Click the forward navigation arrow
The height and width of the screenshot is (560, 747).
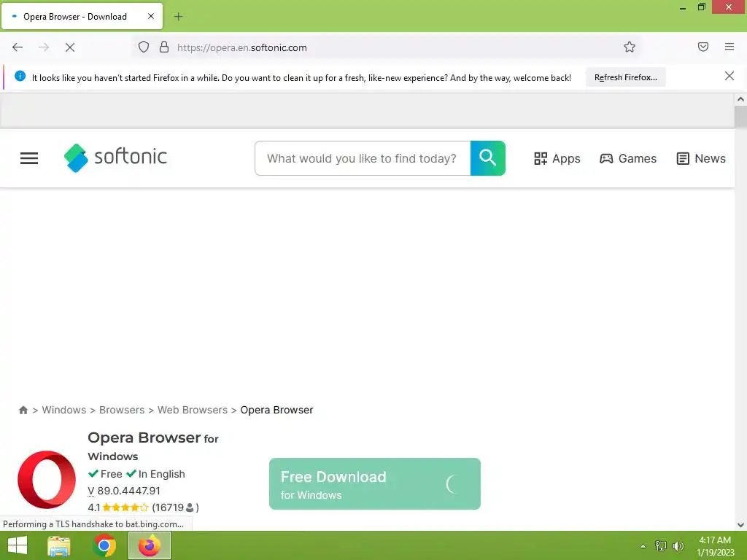[44, 47]
